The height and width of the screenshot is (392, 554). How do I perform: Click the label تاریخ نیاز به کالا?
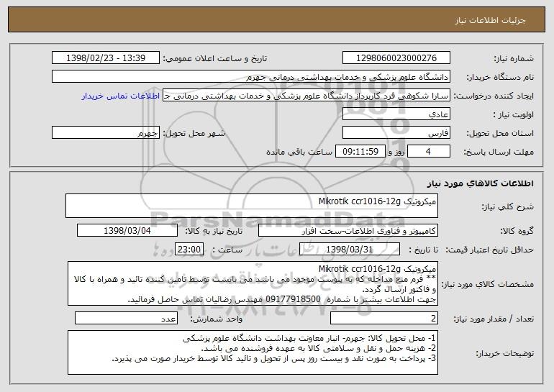[214, 232]
